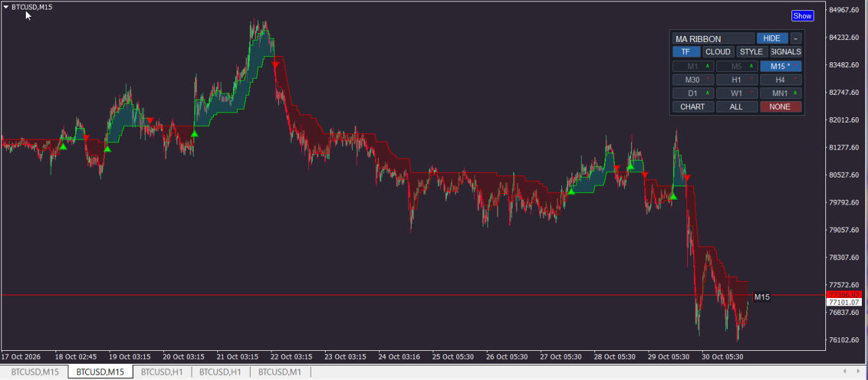Click the M15 ribbon label on chart
Screen dimensions: 868x380
pyautogui.click(x=762, y=297)
